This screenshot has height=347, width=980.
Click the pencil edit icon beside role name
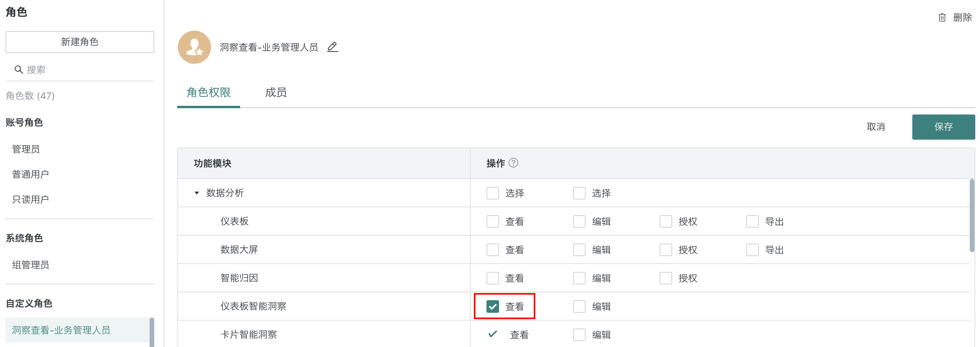click(333, 47)
